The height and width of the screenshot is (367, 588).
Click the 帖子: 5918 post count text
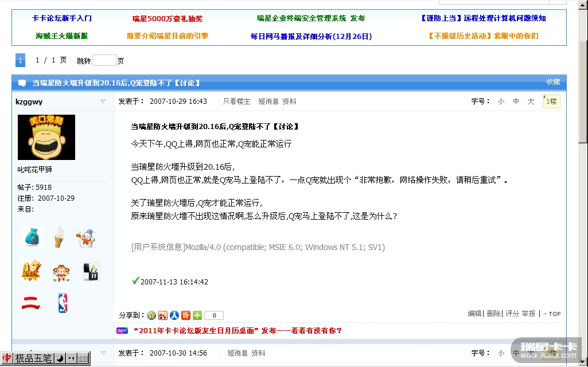click(34, 187)
